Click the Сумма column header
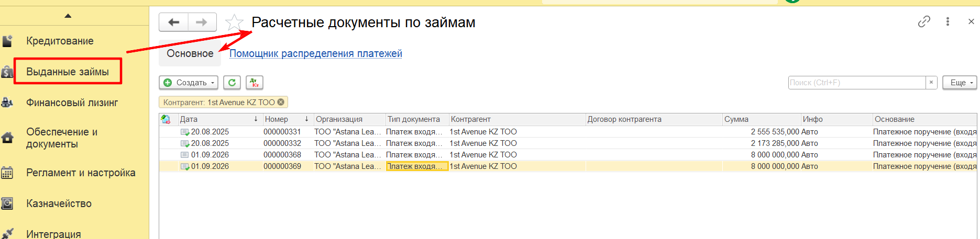This screenshot has width=980, height=239. tap(762, 119)
